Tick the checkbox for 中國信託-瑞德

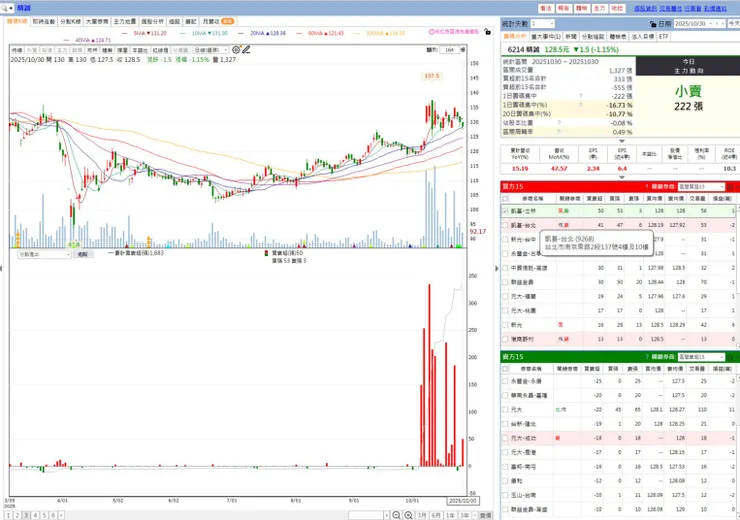pyautogui.click(x=505, y=268)
